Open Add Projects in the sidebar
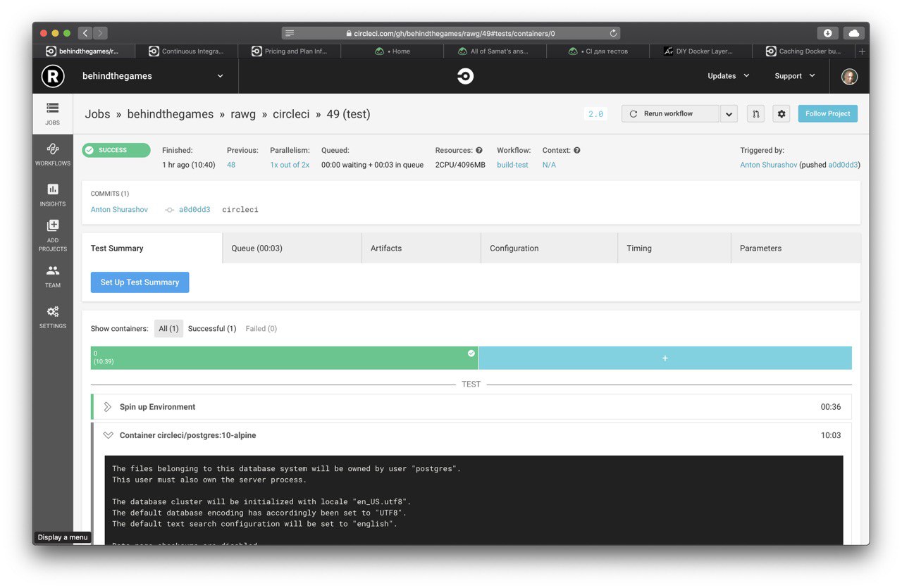This screenshot has width=902, height=588. (x=53, y=236)
